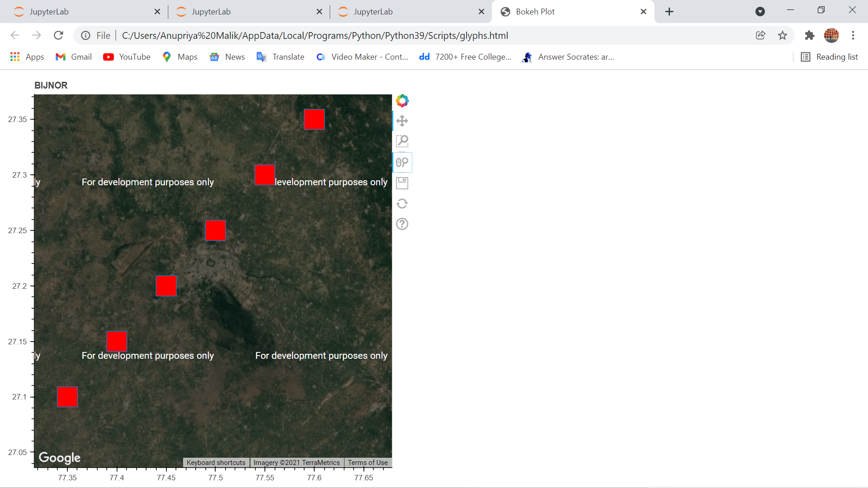The image size is (868, 488).
Task: Open the Chrome profile avatar
Action: click(x=831, y=35)
